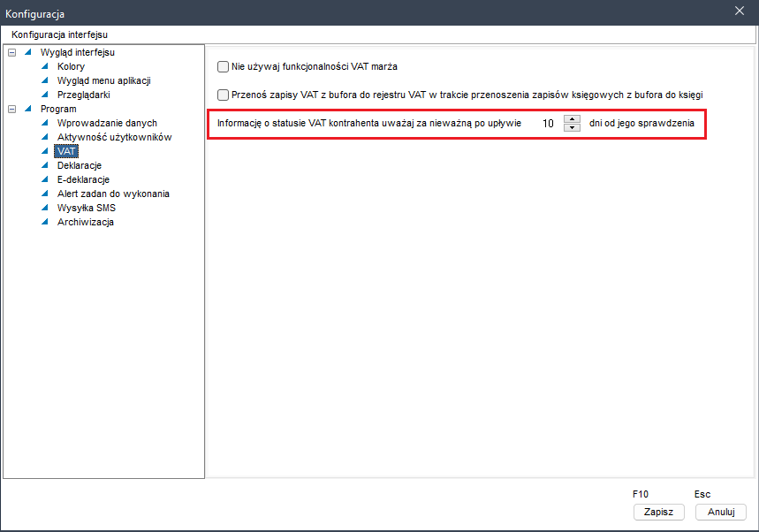This screenshot has width=759, height=532.
Task: Click the Anuluj button
Action: tap(720, 512)
